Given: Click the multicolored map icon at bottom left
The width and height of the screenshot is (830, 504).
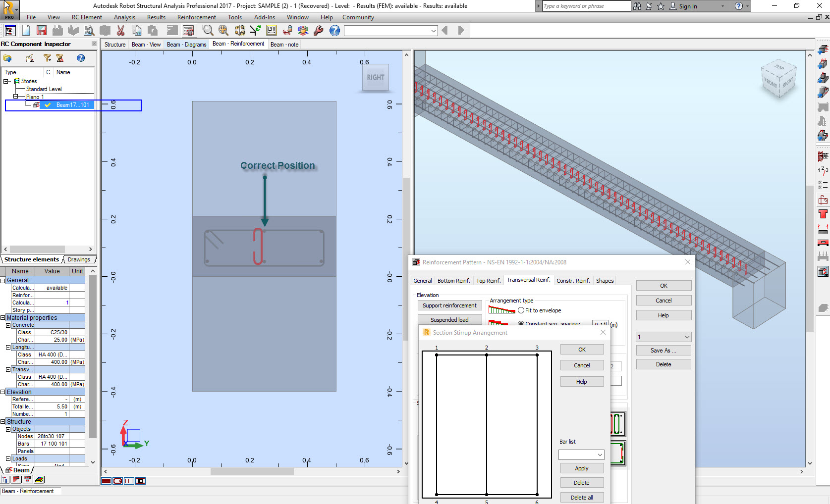Looking at the screenshot, I should (x=40, y=480).
